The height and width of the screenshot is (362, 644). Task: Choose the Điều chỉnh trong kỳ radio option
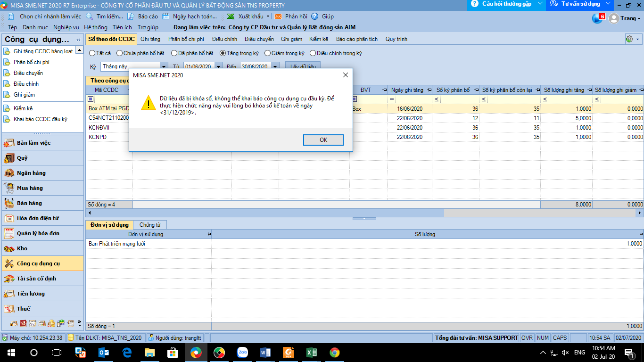pyautogui.click(x=313, y=53)
